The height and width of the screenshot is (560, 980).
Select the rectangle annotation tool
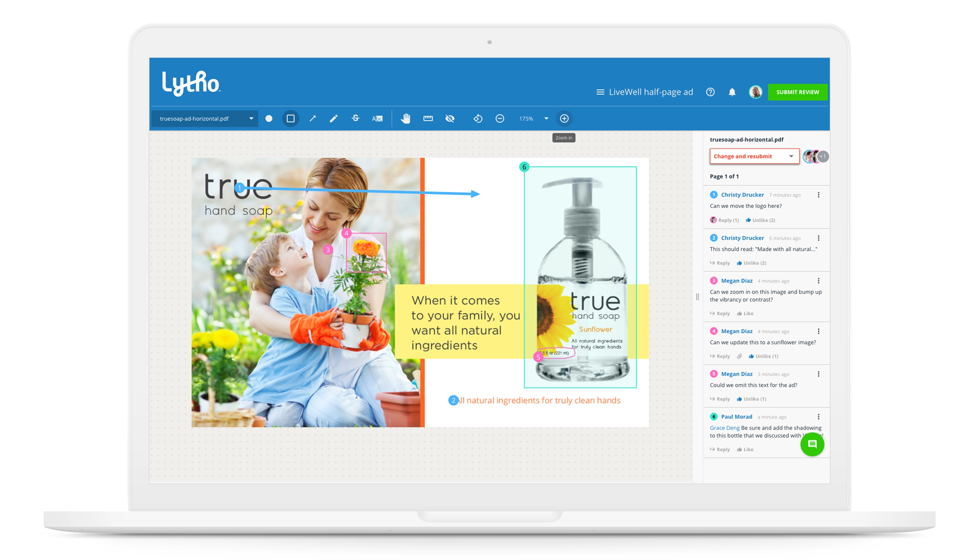pos(290,118)
